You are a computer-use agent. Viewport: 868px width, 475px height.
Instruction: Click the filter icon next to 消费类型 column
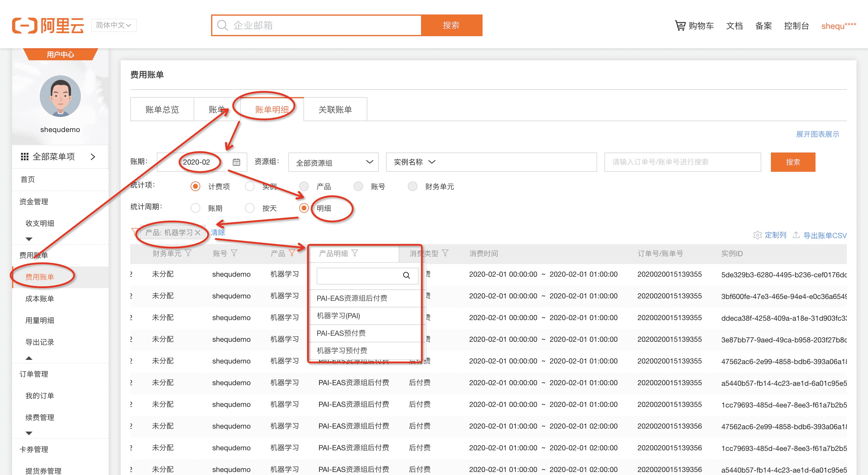tap(445, 253)
